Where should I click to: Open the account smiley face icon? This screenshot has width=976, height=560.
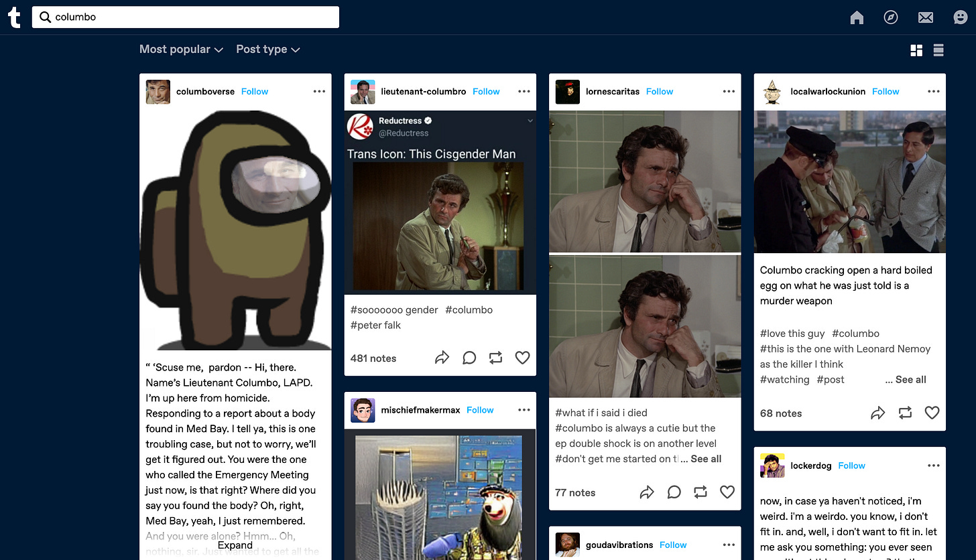pyautogui.click(x=961, y=17)
